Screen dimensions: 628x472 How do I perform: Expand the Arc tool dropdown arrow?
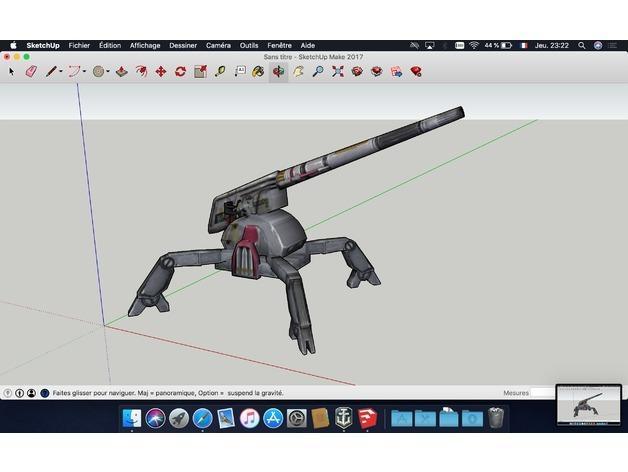point(85,72)
